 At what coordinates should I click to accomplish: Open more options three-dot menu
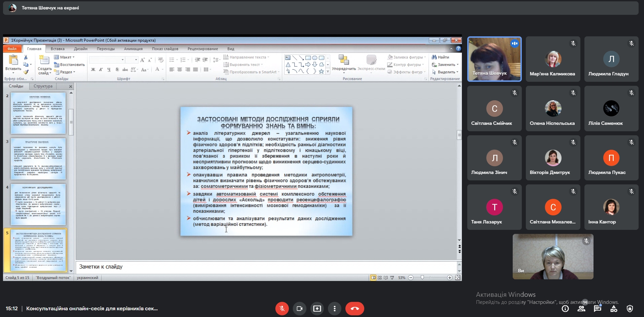point(334,309)
